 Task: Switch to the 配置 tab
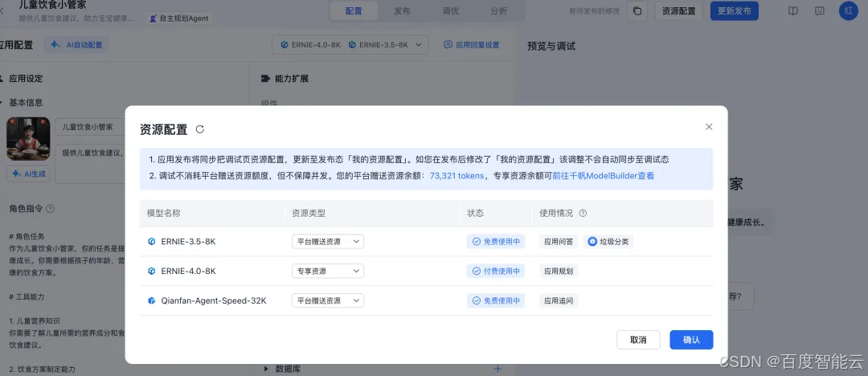coord(354,11)
